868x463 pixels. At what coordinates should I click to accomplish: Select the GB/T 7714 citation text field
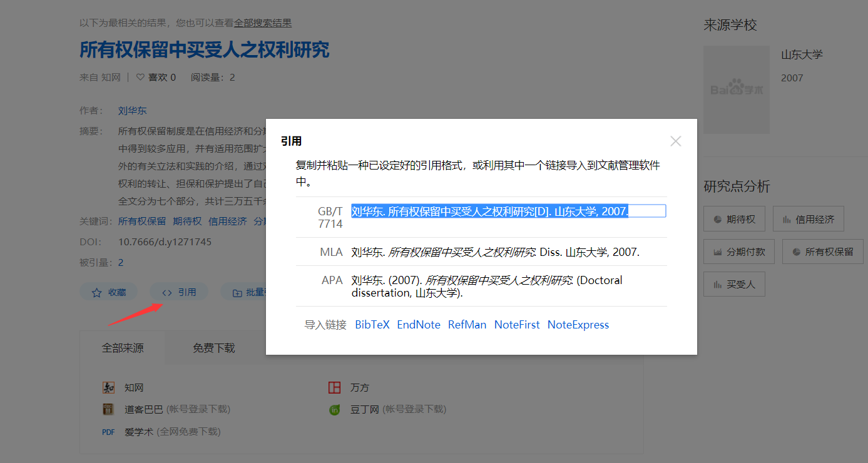pos(508,211)
